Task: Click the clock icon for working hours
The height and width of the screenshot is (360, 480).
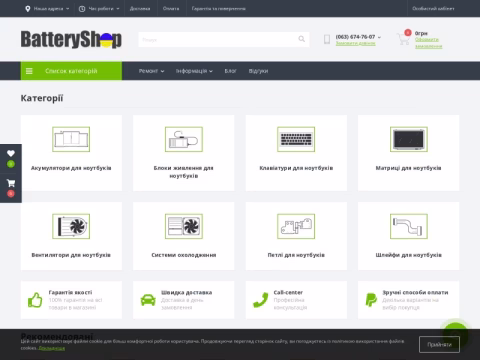Action: (82, 9)
